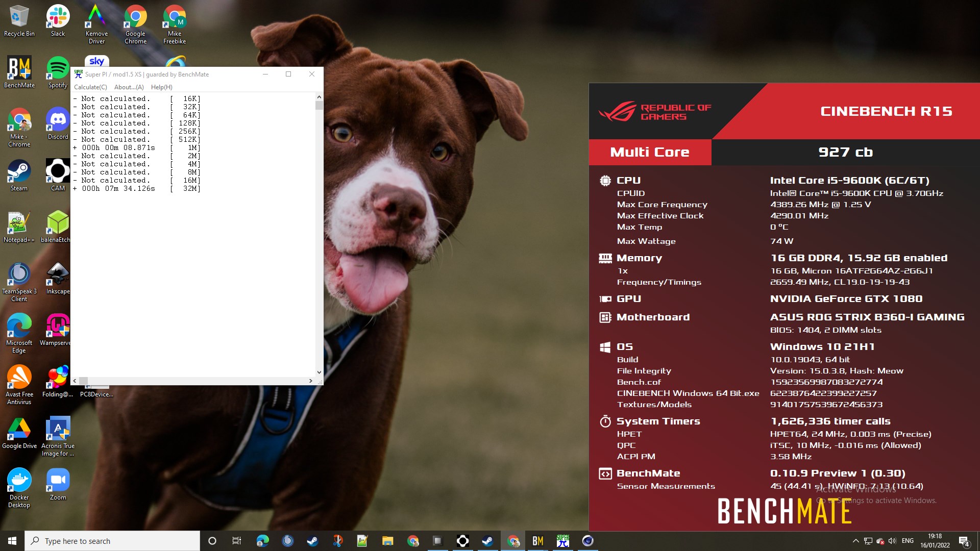Click the Windows Start button

[12, 541]
